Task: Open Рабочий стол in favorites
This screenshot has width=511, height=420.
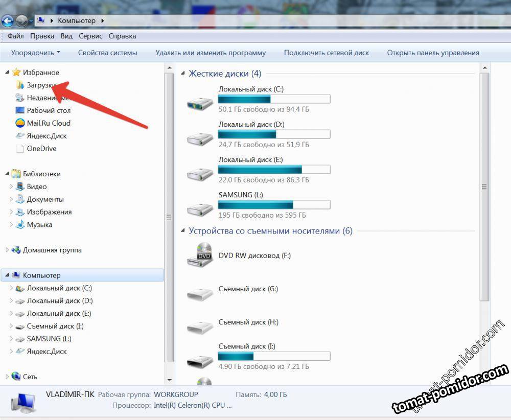Action: 48,110
